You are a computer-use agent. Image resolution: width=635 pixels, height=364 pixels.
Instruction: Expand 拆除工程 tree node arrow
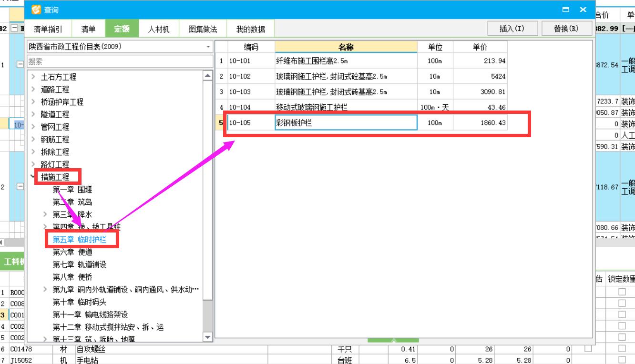(33, 152)
